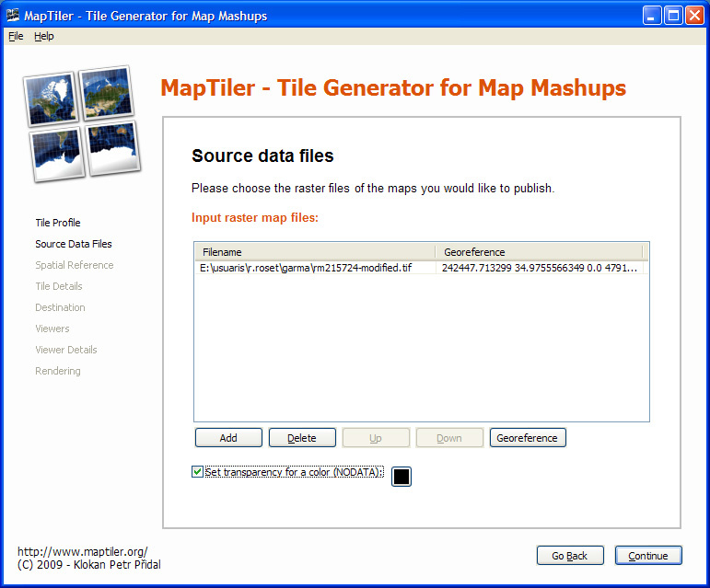Select the Spatial Reference step
Image resolution: width=710 pixels, height=588 pixels.
(75, 265)
